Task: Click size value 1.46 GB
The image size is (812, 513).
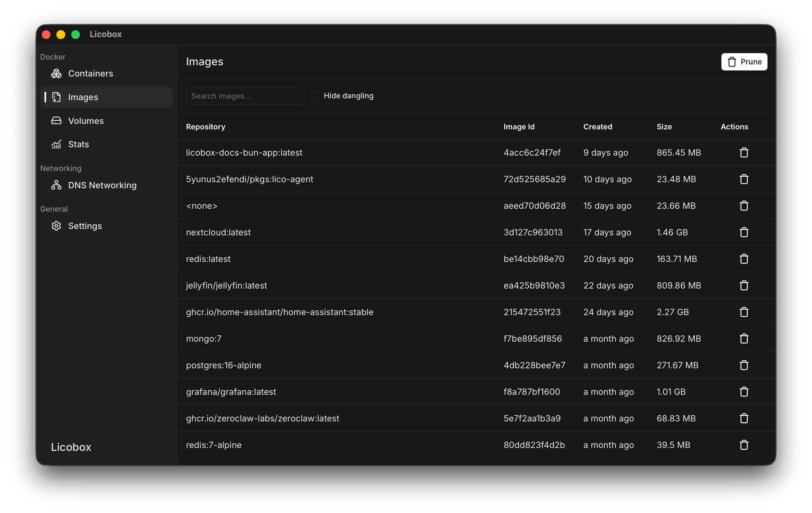Action: 672,232
